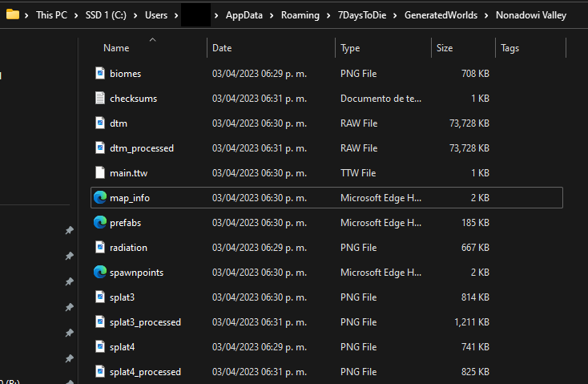Select the biomes file name
The image size is (588, 384).
(125, 74)
